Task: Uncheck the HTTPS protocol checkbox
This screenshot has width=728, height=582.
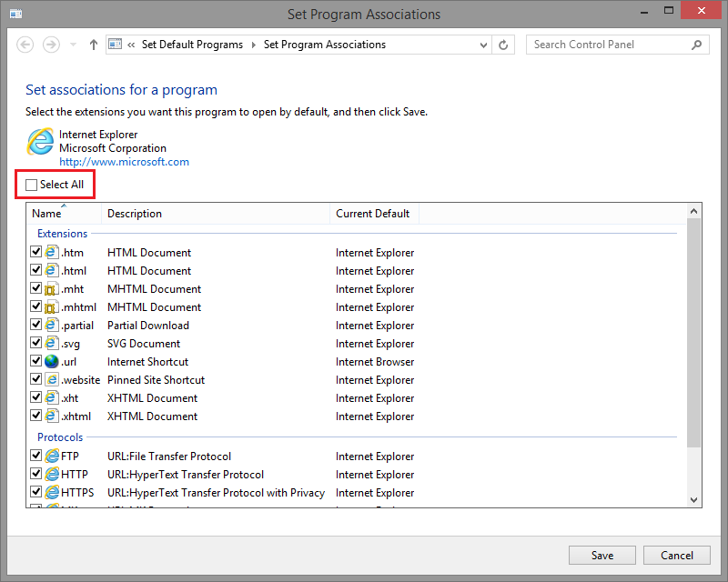Action: point(35,491)
